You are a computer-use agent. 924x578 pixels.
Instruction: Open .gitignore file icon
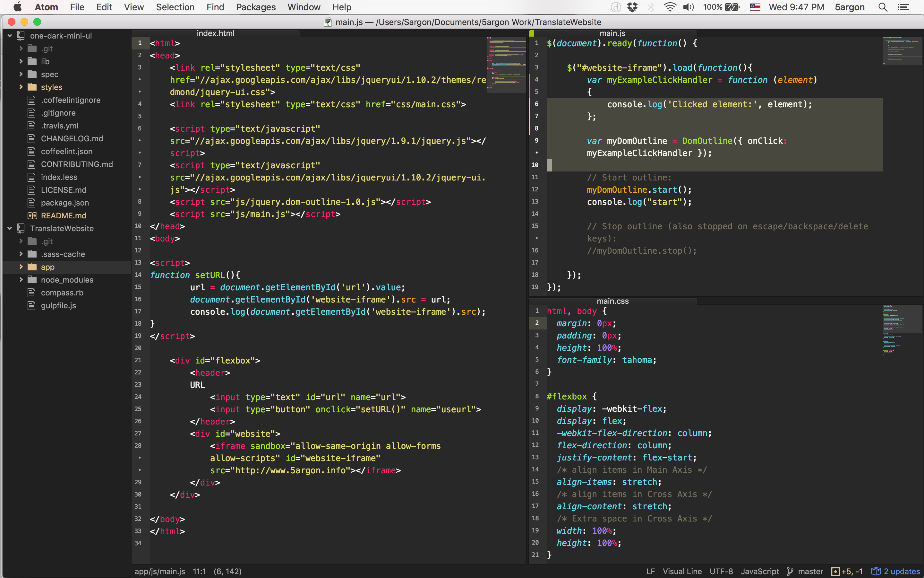(32, 113)
